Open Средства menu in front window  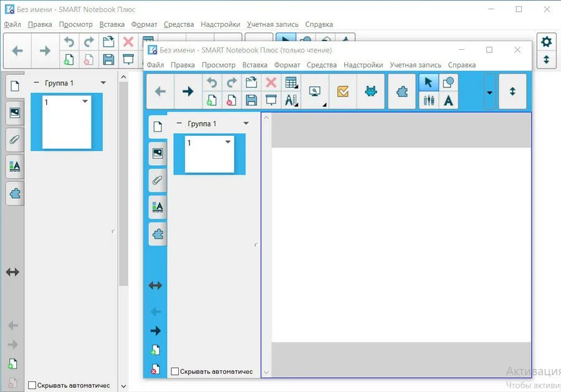click(x=321, y=65)
